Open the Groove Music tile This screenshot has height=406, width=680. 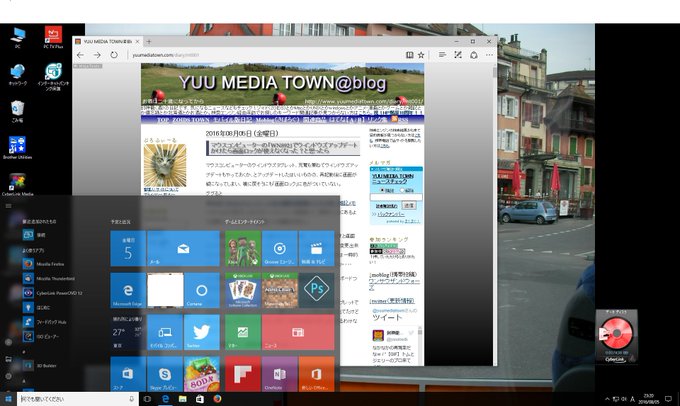pos(280,248)
